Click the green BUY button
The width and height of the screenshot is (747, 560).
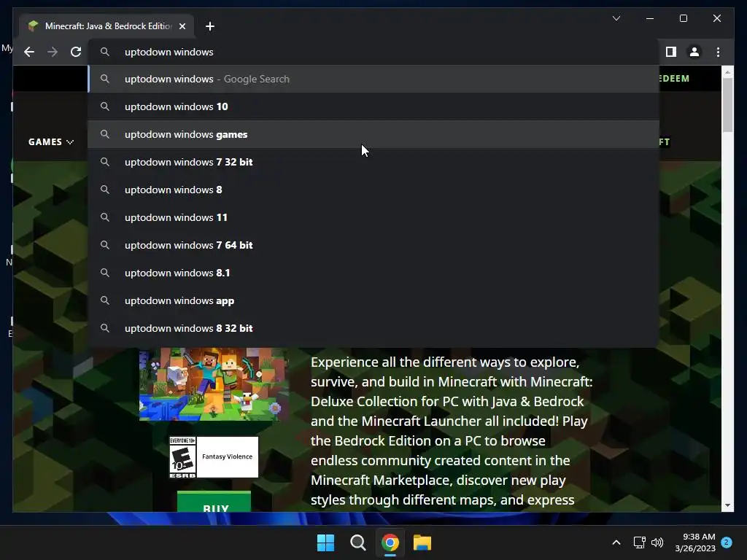pos(214,502)
